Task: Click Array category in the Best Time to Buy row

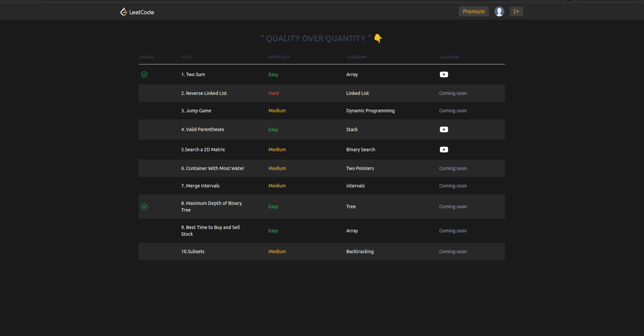Action: pos(352,231)
